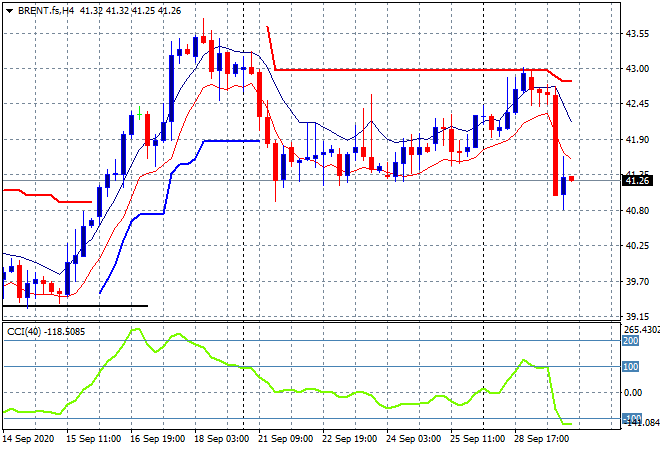Click the CCI -100 level label

(632, 418)
